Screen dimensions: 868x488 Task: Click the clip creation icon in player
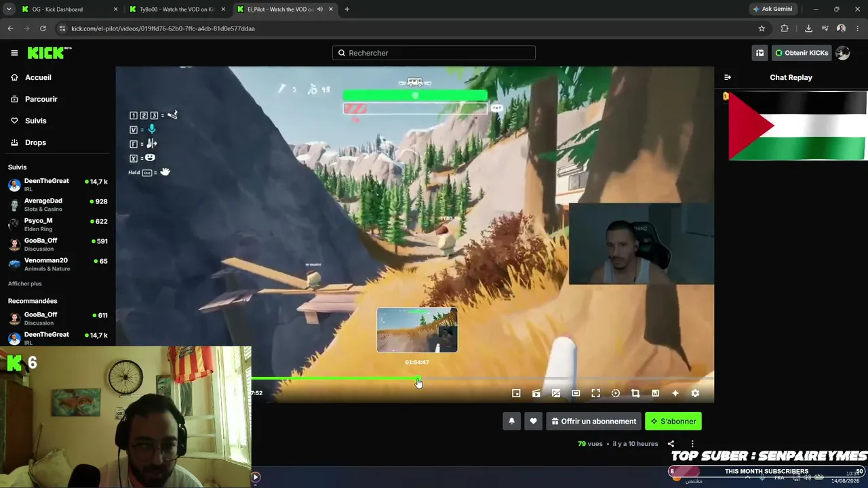pos(536,393)
